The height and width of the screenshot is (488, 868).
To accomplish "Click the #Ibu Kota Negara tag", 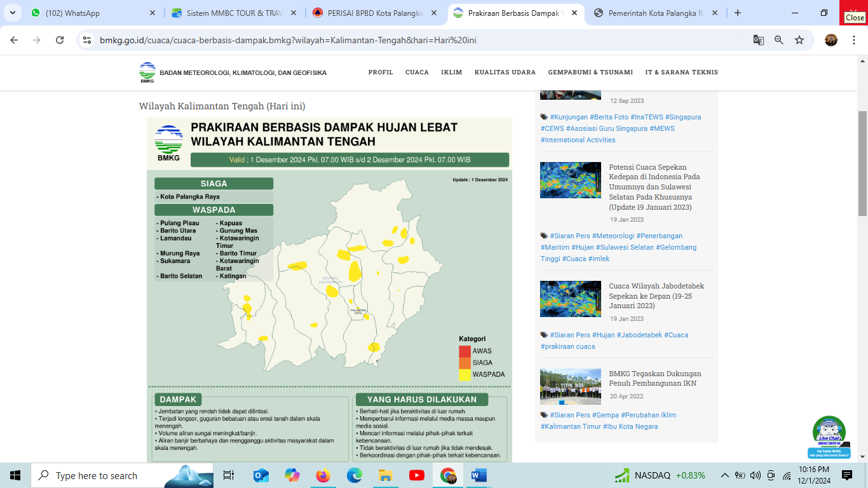I will (630, 426).
